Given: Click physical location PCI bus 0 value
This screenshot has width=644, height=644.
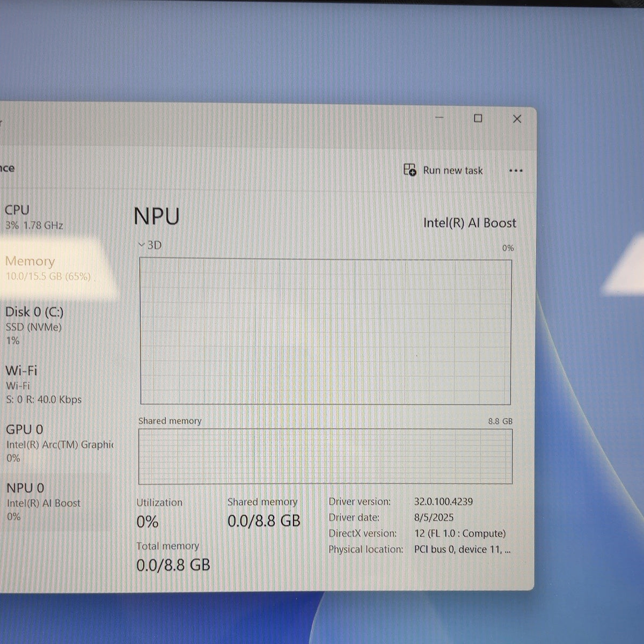Looking at the screenshot, I should (x=462, y=549).
